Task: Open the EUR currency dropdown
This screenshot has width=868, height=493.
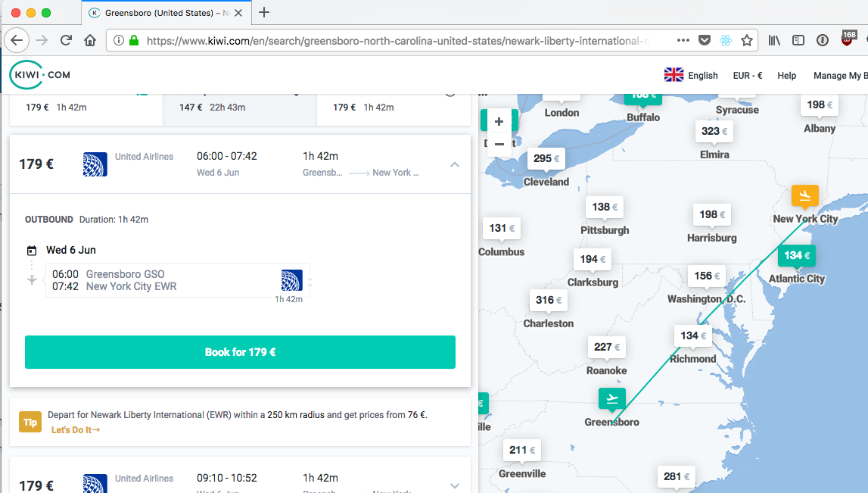Action: (x=748, y=75)
